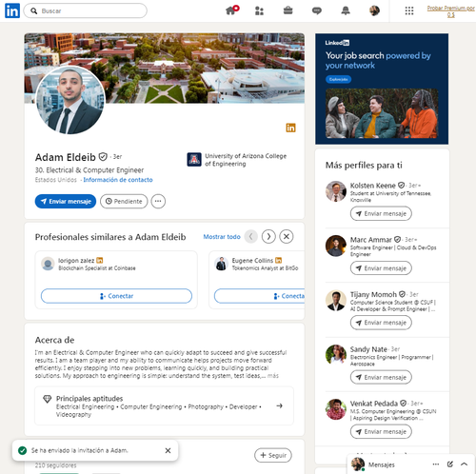Viewport: 476px width, 474px height.
Task: Open Principales aptitudes arrow
Action: (279, 405)
